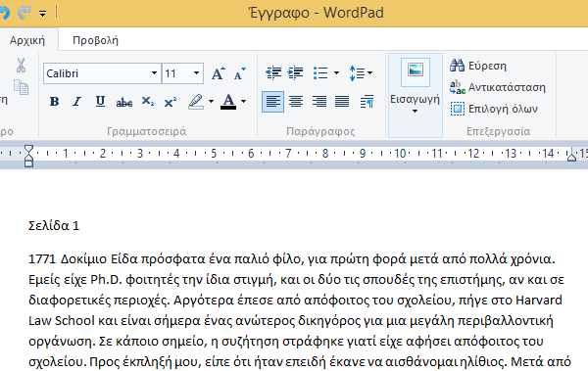Image resolution: width=588 pixels, height=371 pixels.
Task: Apply the font color A button
Action: pyautogui.click(x=228, y=102)
